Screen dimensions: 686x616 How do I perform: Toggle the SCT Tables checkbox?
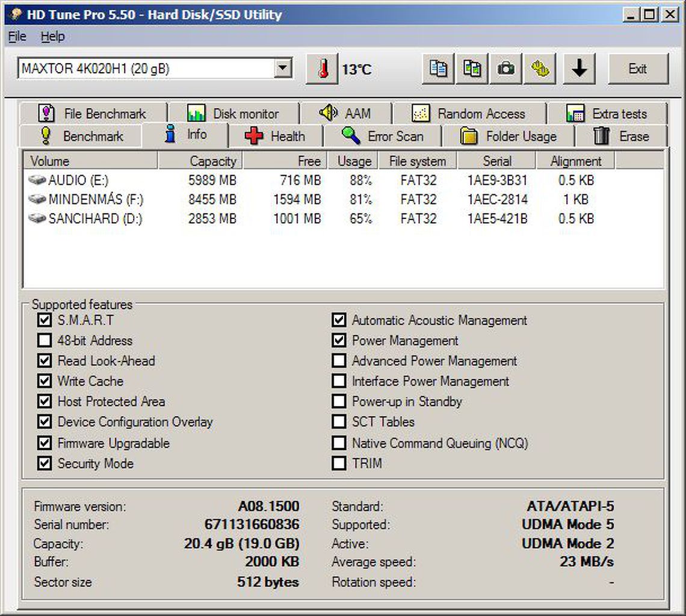click(x=339, y=421)
